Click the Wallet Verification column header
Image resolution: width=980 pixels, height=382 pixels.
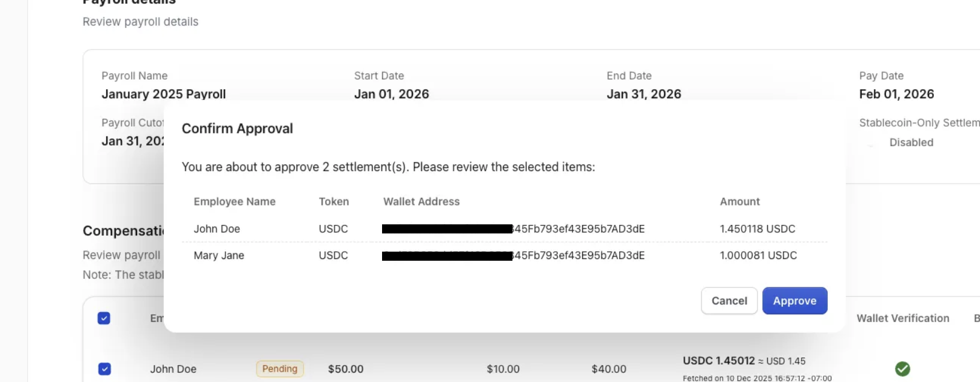[x=903, y=318]
